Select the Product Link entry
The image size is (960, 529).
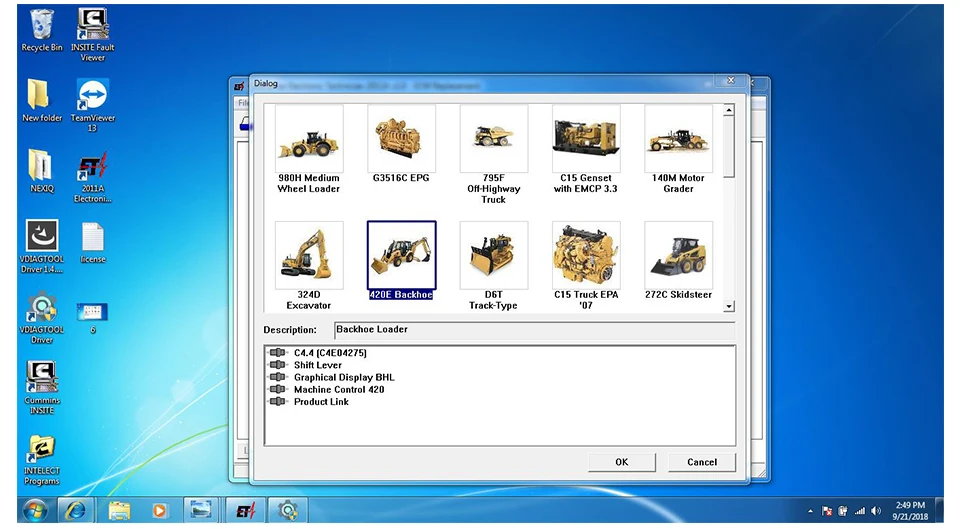coord(321,402)
